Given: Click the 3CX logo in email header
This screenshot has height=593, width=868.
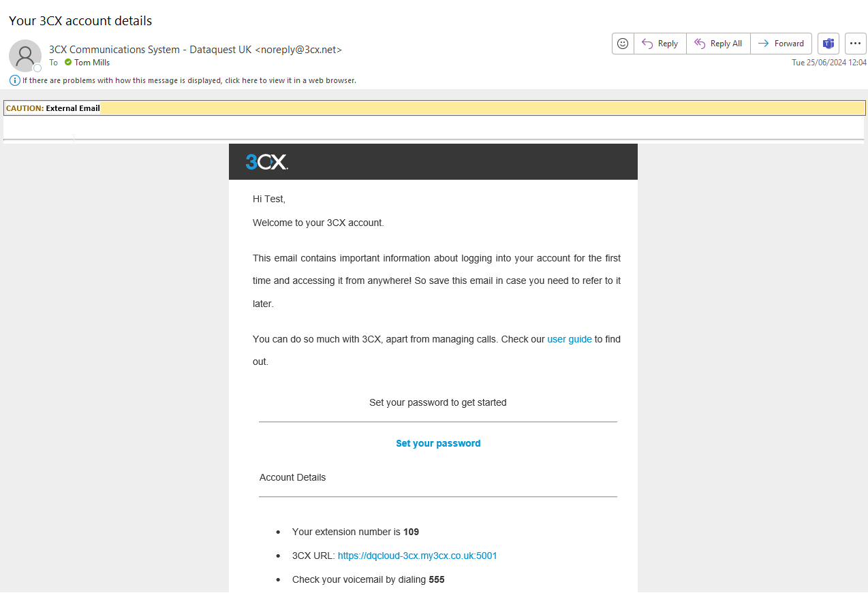Looking at the screenshot, I should tap(266, 161).
